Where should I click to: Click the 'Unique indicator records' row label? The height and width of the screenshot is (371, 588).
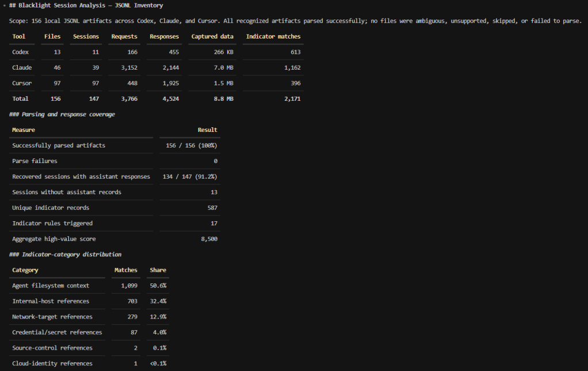point(51,207)
